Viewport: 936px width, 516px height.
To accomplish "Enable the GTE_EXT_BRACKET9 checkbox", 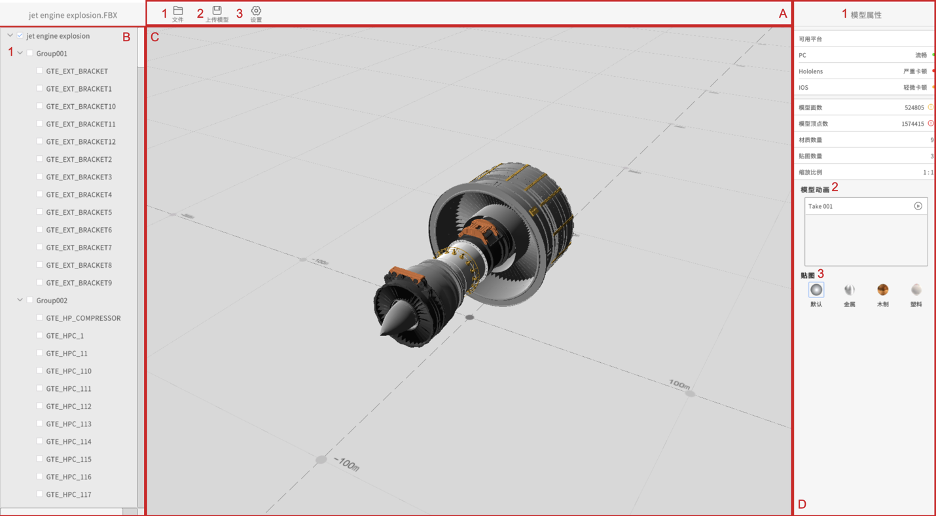I will coord(39,282).
